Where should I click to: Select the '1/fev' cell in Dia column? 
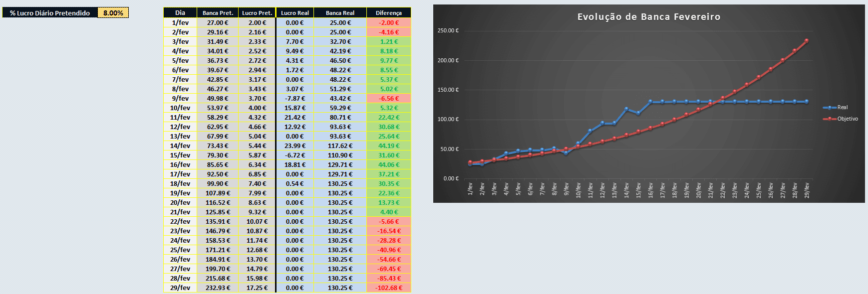[180, 22]
